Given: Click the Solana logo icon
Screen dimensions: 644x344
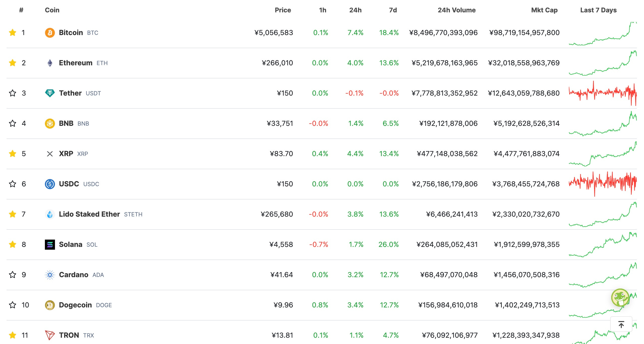Looking at the screenshot, I should tap(50, 245).
